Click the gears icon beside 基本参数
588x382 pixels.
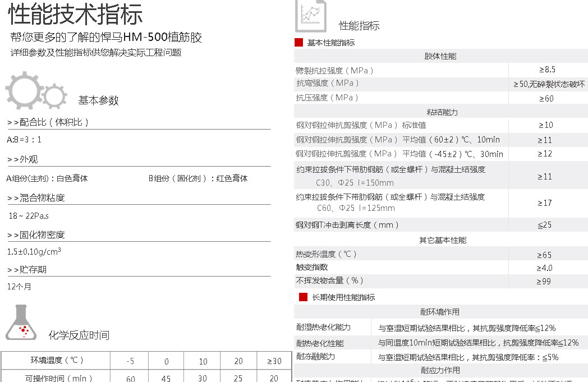click(36, 91)
